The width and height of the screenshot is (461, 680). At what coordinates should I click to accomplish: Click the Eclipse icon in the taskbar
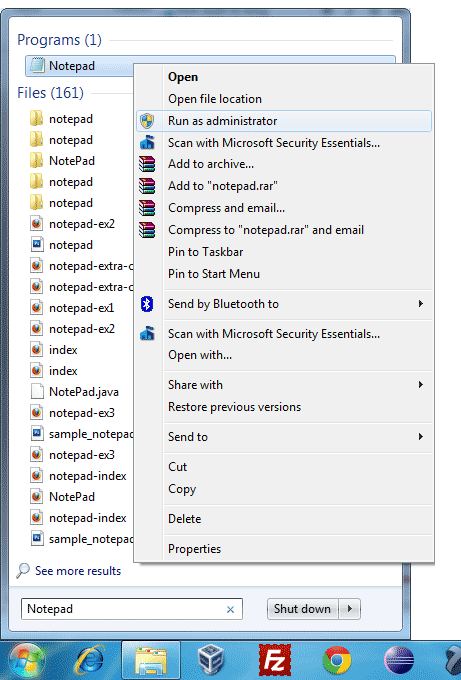click(399, 660)
